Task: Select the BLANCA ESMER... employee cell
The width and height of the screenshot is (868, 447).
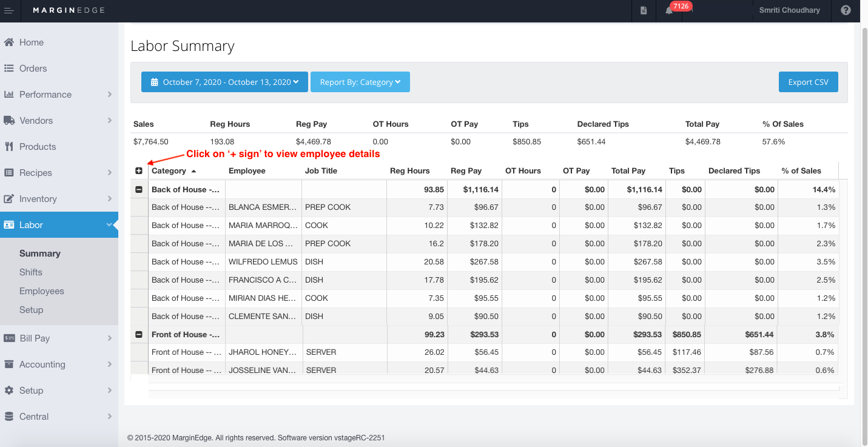Action: point(264,207)
